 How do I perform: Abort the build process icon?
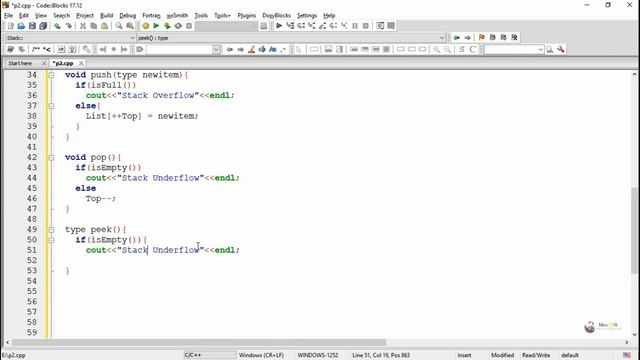[x=189, y=26]
